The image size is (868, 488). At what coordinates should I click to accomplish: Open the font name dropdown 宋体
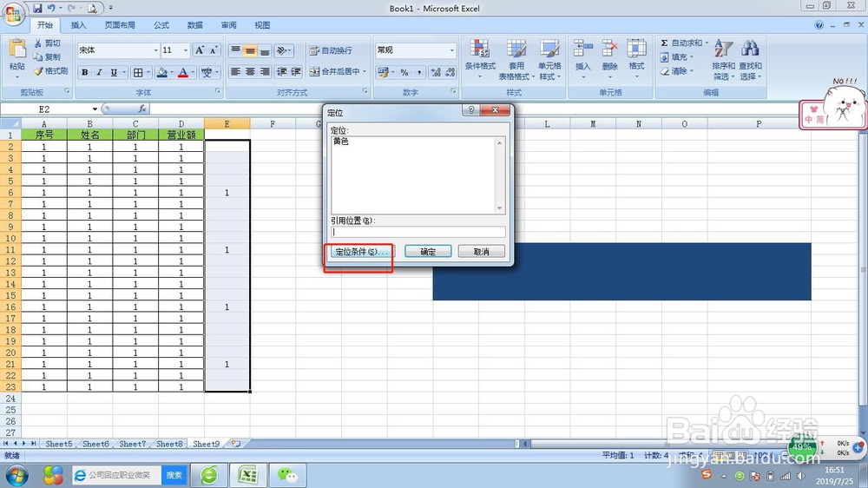click(x=155, y=50)
